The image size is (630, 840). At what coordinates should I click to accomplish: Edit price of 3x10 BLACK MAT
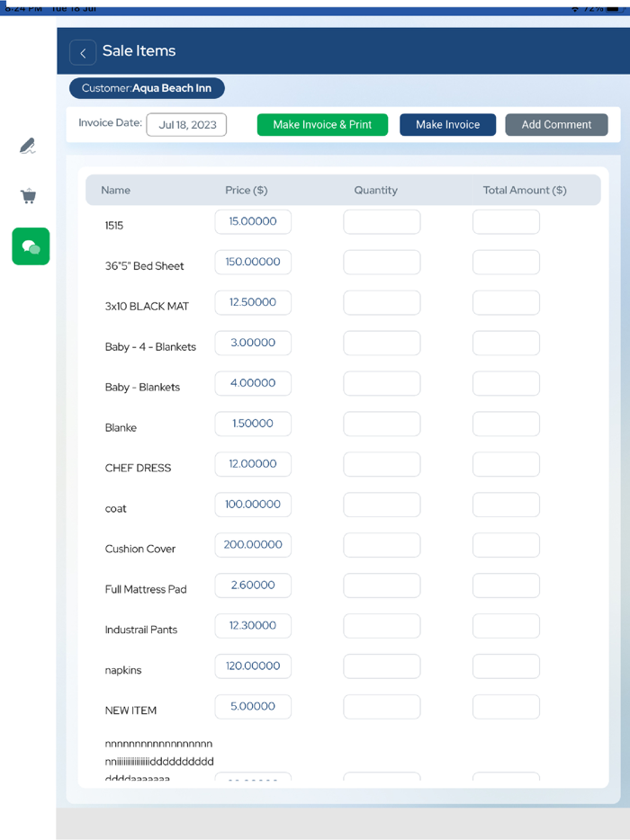point(253,303)
